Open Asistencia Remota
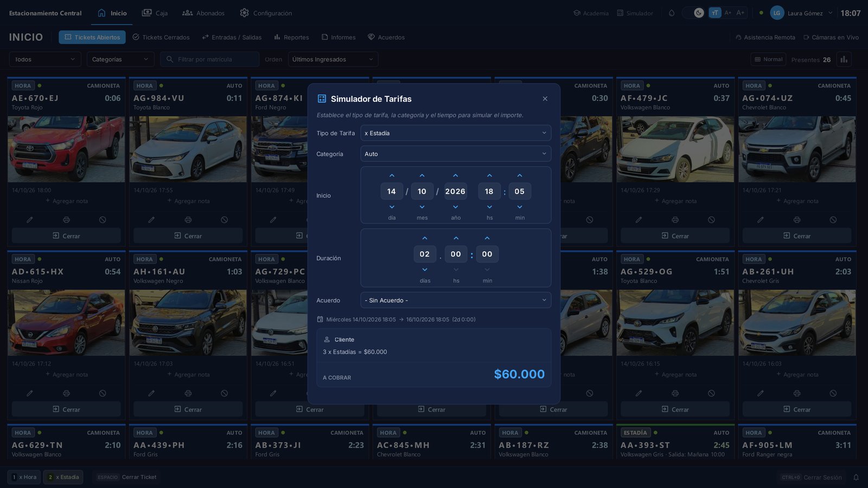Image resolution: width=868 pixels, height=488 pixels. click(x=765, y=37)
